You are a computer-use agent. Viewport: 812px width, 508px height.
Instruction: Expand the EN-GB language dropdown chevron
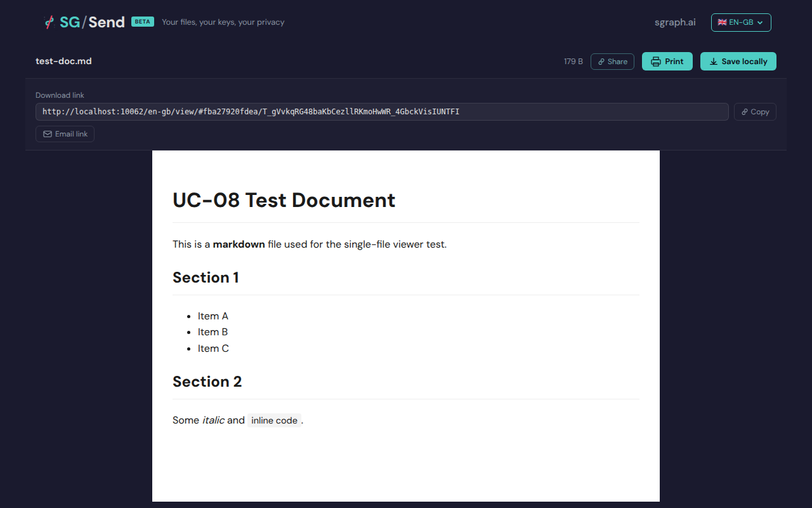(760, 23)
